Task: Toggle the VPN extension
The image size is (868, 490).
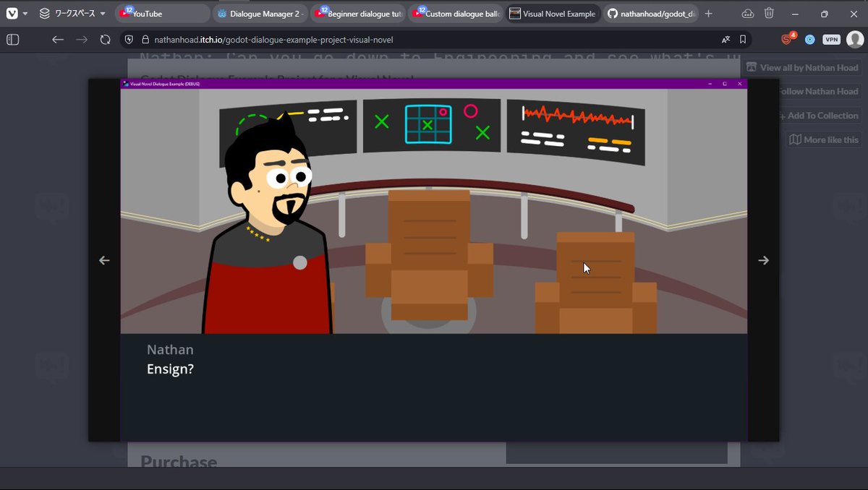Action: [830, 39]
